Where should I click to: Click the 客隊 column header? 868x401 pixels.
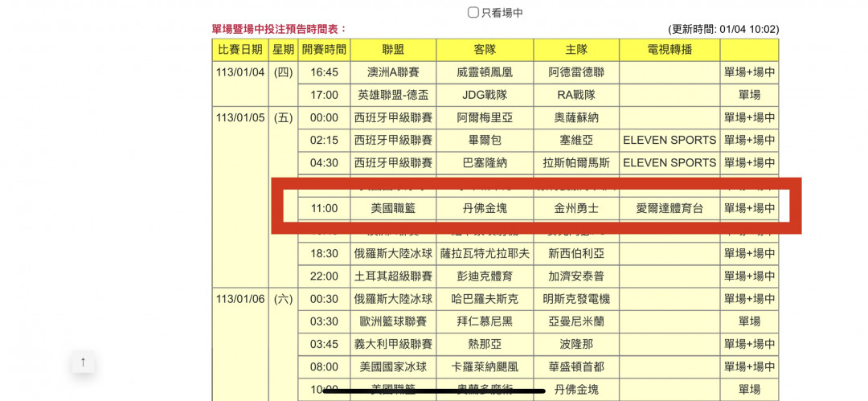click(485, 49)
